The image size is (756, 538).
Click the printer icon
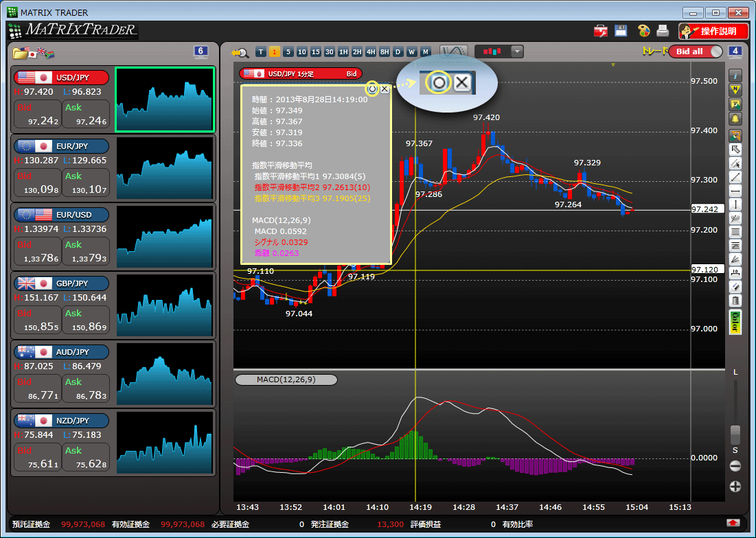663,32
